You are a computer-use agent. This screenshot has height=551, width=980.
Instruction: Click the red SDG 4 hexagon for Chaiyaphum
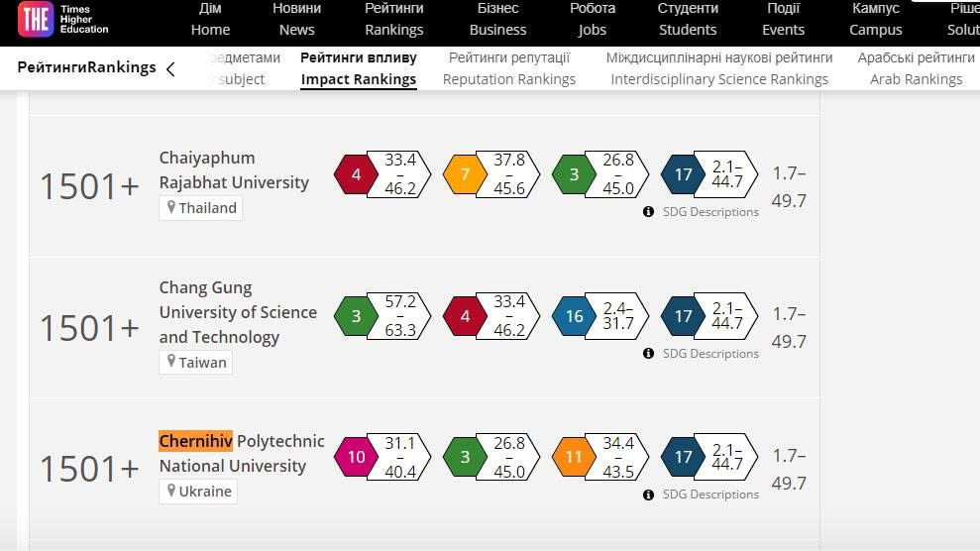tap(356, 174)
